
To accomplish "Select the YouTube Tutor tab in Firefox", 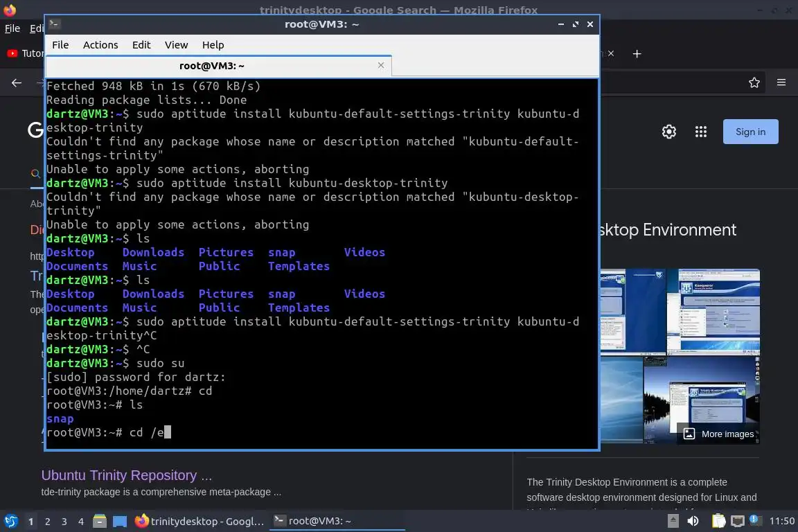I will click(24, 53).
